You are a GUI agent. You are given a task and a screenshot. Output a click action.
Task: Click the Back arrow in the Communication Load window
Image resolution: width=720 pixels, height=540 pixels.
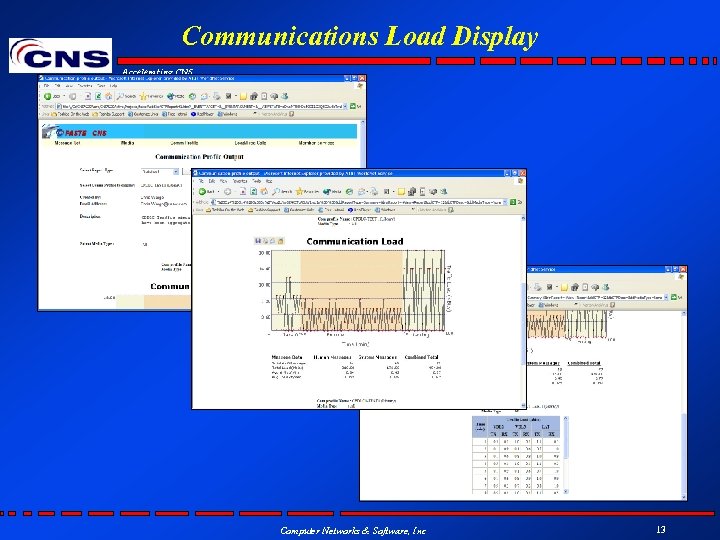tap(202, 191)
